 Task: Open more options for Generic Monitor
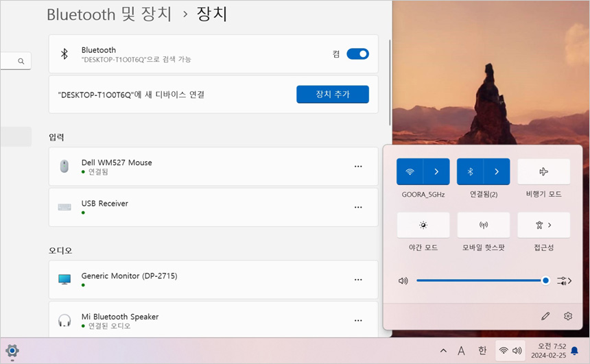[x=357, y=280]
